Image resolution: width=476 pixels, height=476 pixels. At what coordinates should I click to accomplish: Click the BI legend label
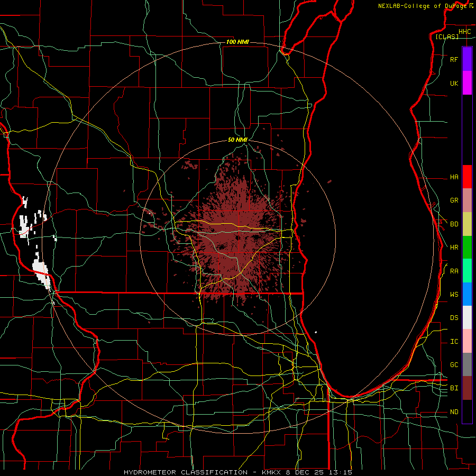tap(454, 388)
